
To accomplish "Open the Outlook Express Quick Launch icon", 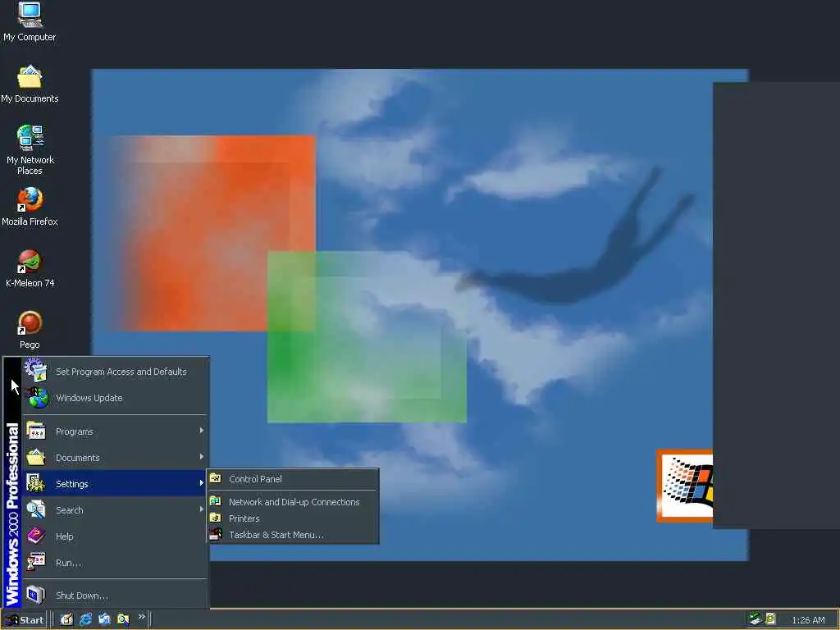I will 104,620.
